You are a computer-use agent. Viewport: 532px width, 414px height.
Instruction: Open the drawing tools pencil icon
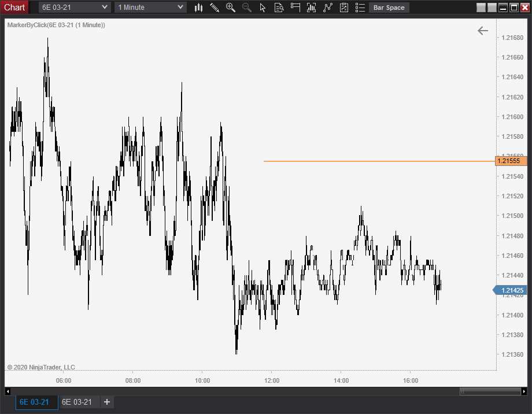pos(215,8)
